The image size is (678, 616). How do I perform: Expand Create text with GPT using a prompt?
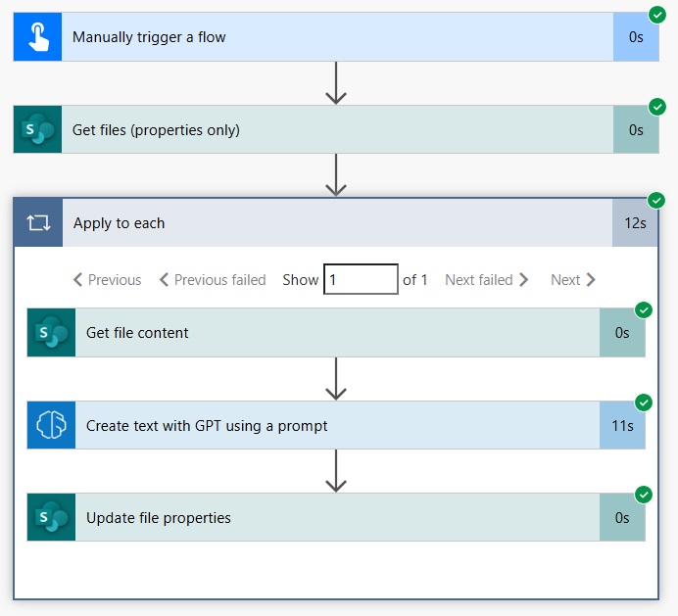point(336,425)
